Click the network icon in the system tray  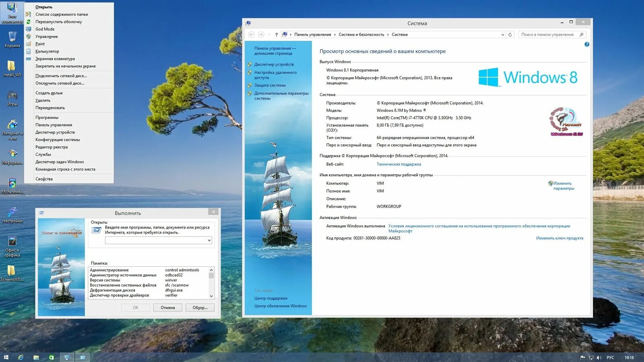point(591,357)
